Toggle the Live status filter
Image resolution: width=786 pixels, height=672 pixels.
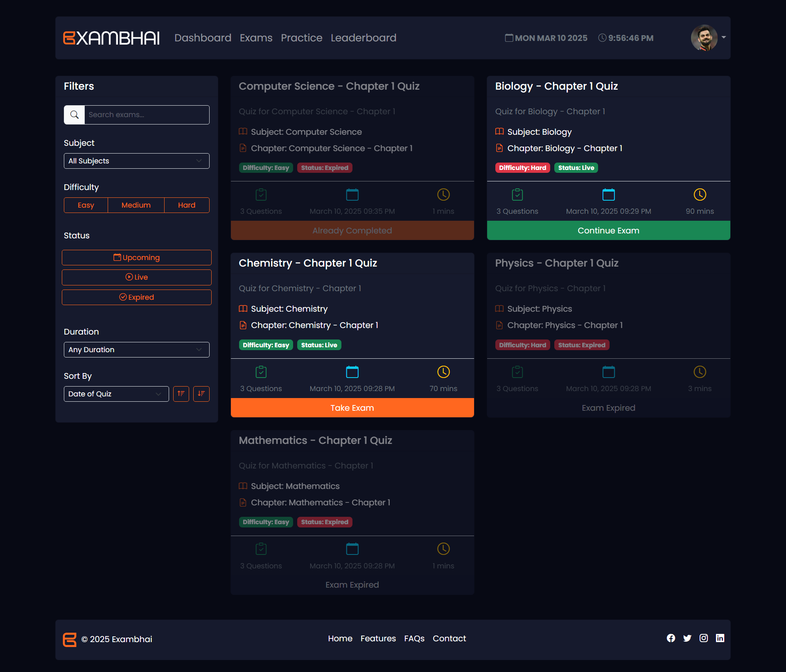tap(136, 277)
